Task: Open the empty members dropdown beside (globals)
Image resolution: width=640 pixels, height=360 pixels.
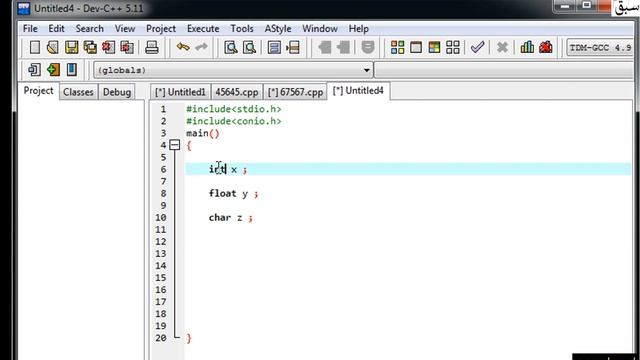Action: point(503,70)
